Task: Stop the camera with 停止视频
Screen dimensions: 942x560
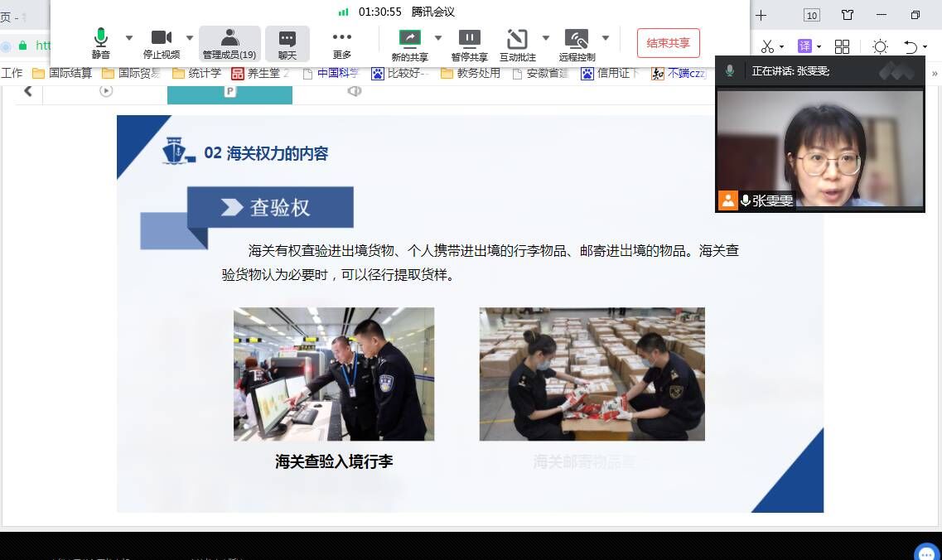Action: (162, 43)
